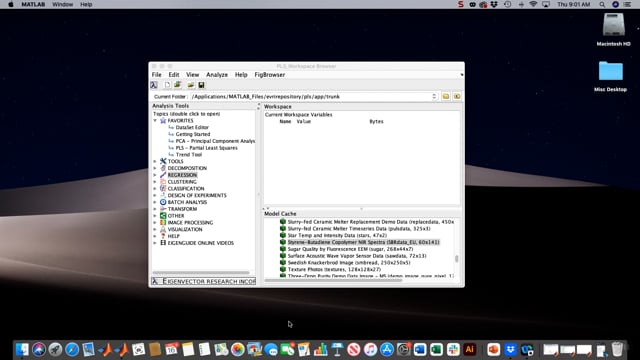Open the Misc Desktop folder on desktop

pyautogui.click(x=611, y=72)
